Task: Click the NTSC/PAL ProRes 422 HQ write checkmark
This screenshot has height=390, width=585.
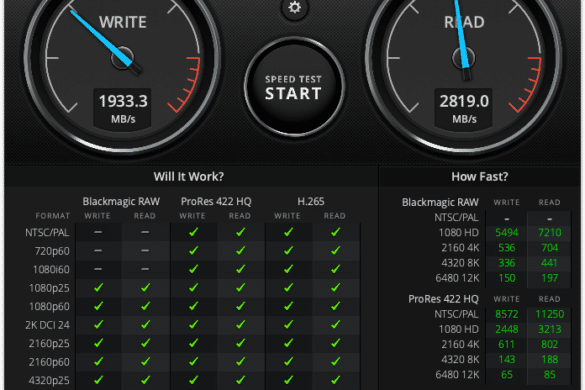Action: point(193,232)
